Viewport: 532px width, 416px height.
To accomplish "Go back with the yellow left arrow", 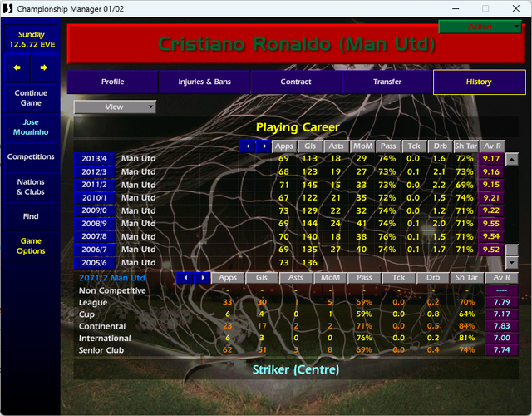I will click(x=17, y=68).
